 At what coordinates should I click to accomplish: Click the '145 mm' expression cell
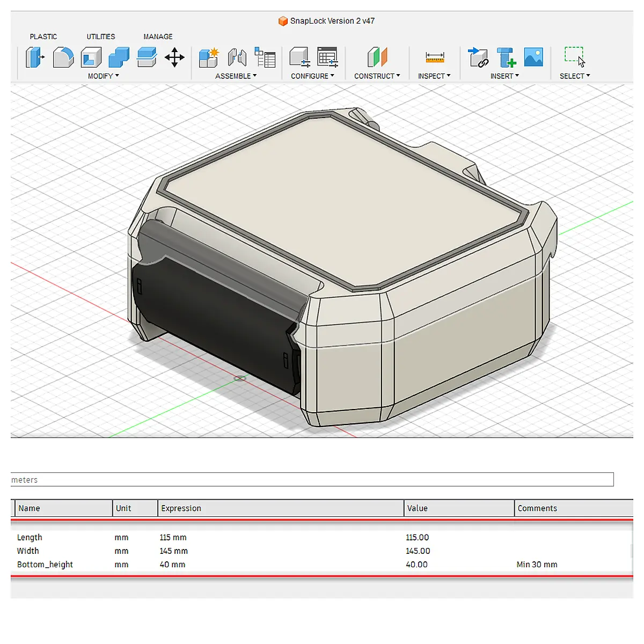click(x=173, y=551)
